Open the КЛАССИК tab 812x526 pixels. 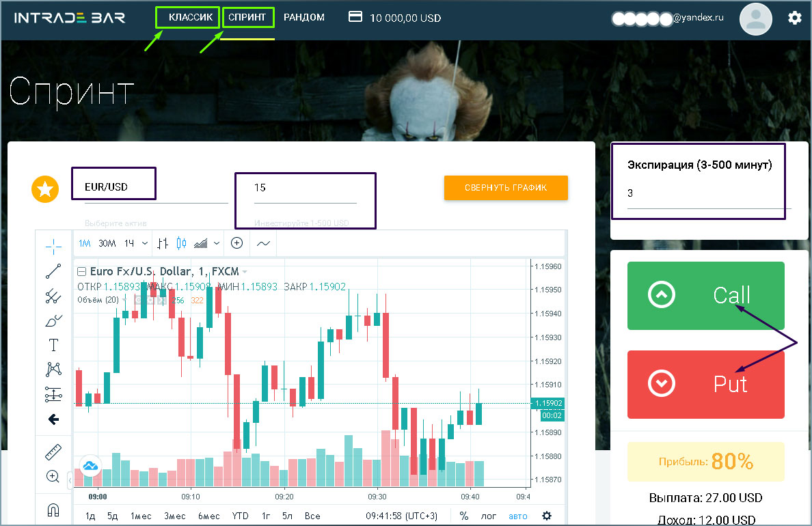191,17
